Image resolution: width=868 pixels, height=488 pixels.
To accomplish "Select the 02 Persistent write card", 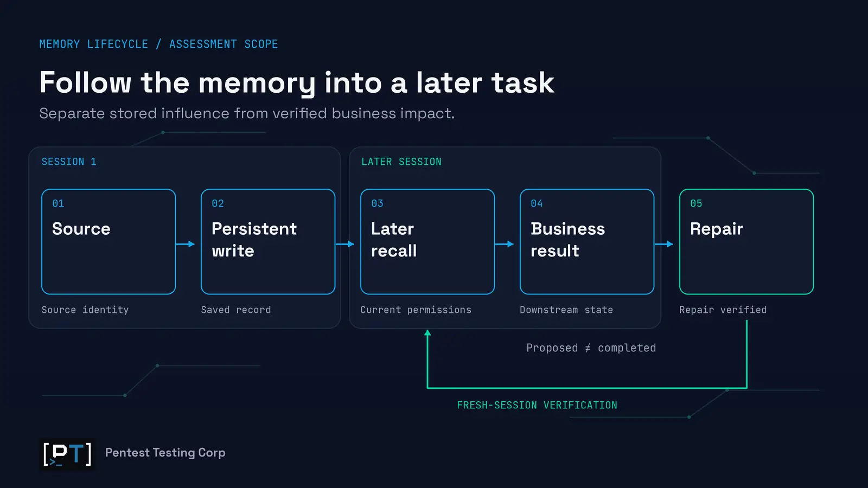I will tap(268, 242).
